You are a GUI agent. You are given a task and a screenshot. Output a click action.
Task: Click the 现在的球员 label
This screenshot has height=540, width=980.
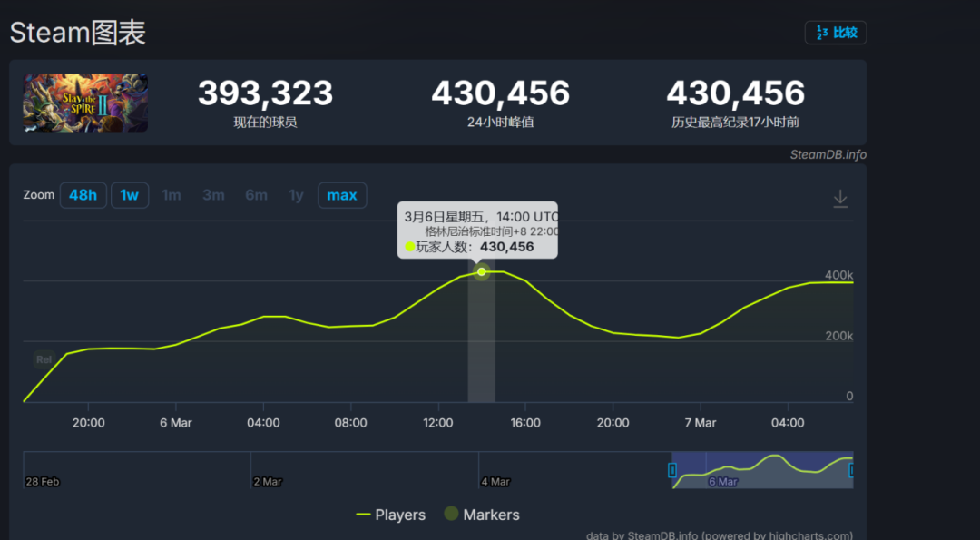(266, 123)
